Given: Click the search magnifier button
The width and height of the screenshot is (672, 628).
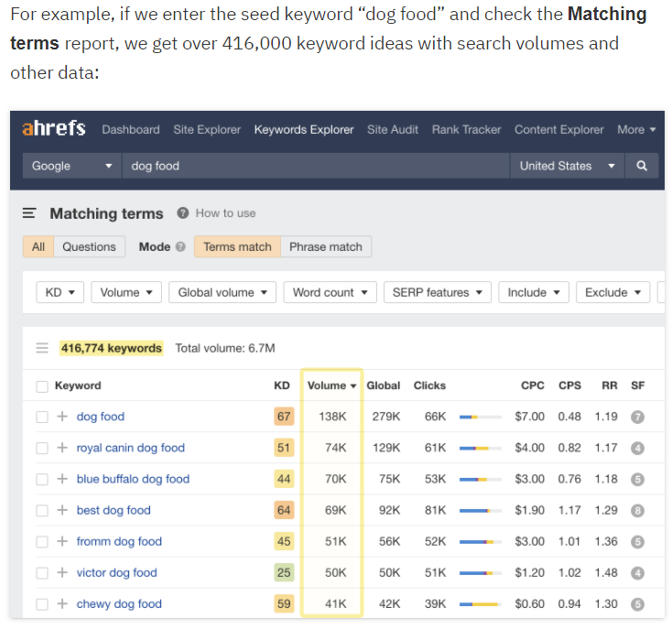Looking at the screenshot, I should [642, 166].
